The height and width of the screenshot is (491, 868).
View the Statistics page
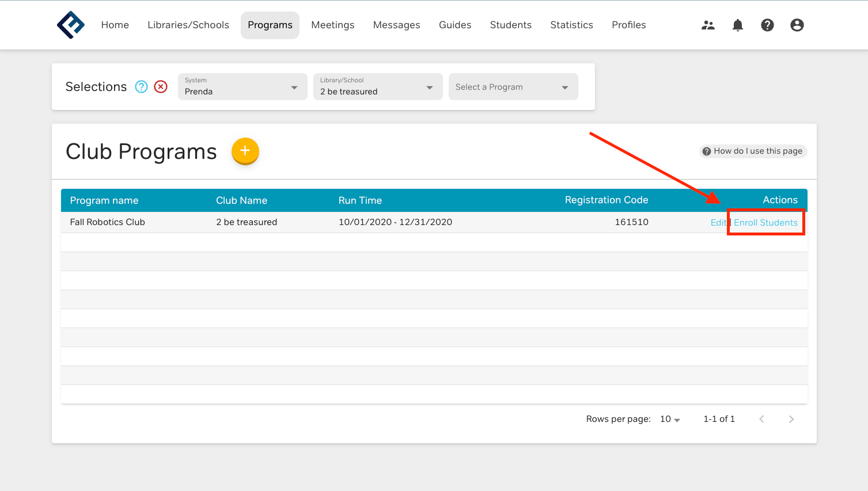pyautogui.click(x=572, y=25)
